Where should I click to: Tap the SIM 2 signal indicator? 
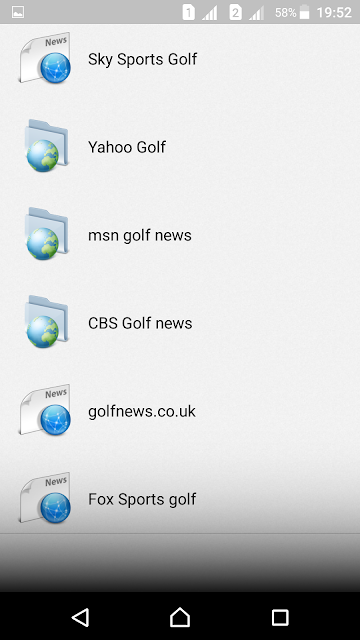point(247,12)
